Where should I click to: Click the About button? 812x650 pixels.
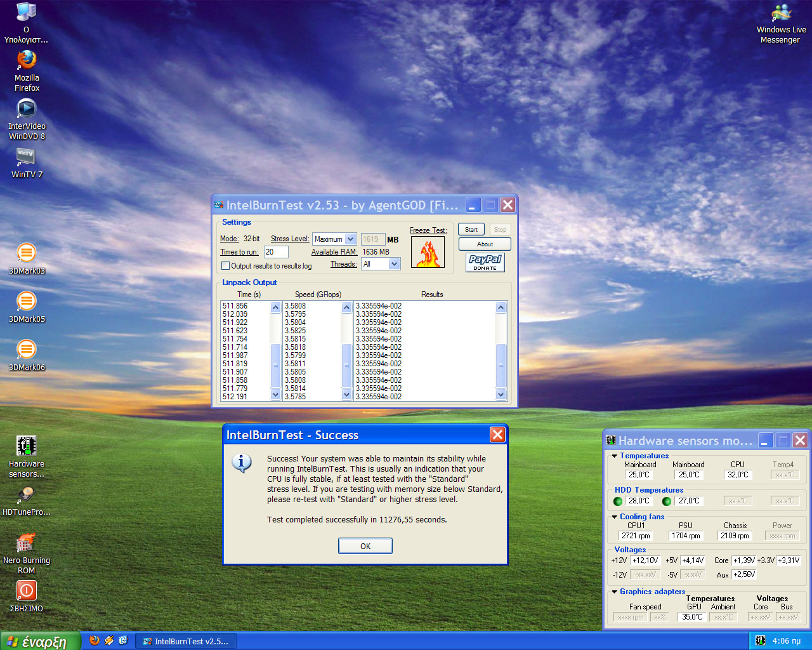tap(485, 244)
